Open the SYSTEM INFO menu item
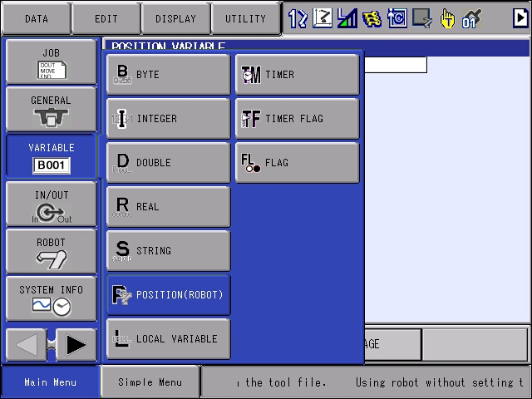 [52, 298]
